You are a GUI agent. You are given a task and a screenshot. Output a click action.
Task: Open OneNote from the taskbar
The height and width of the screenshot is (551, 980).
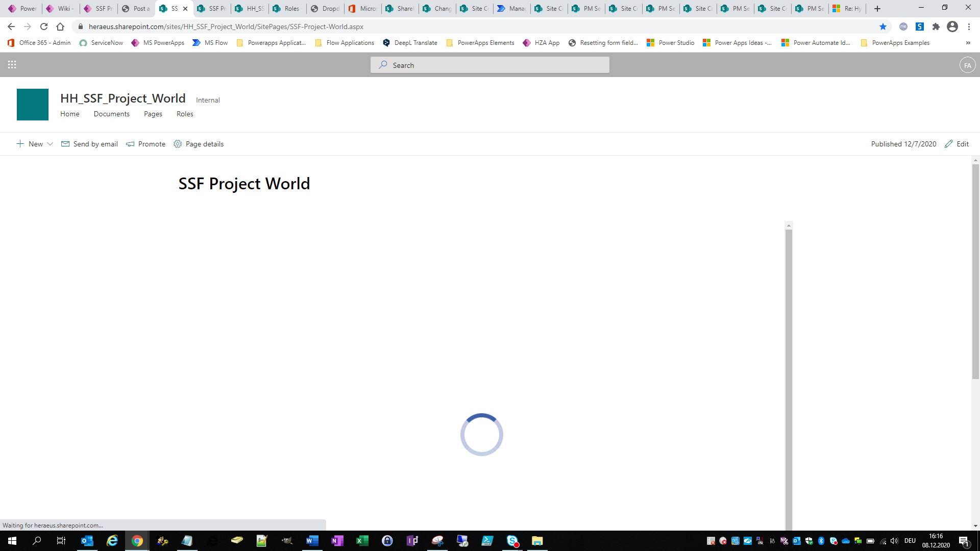tap(337, 541)
